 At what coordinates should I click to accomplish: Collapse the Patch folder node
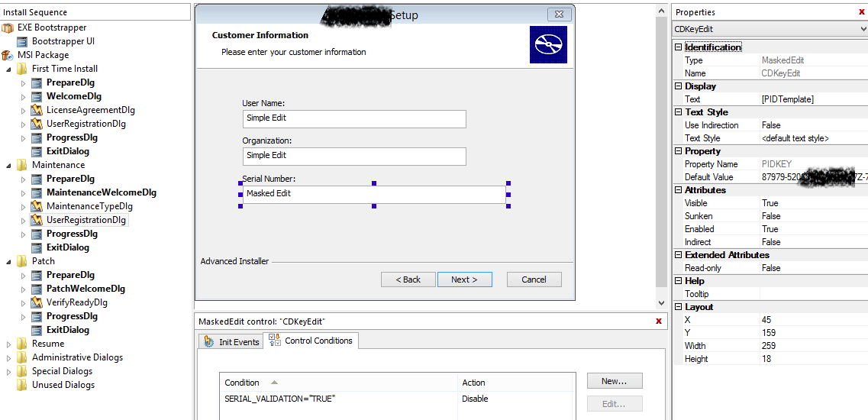click(x=9, y=261)
